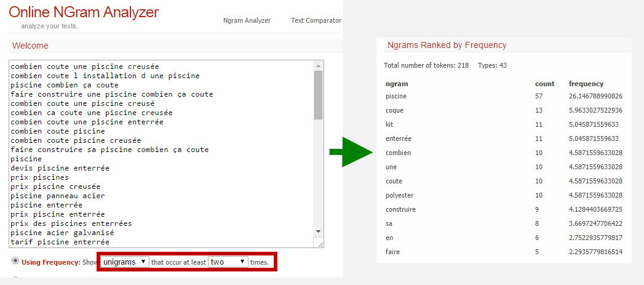Select the Using Frequency radio button
644x285 pixels.
coord(15,261)
